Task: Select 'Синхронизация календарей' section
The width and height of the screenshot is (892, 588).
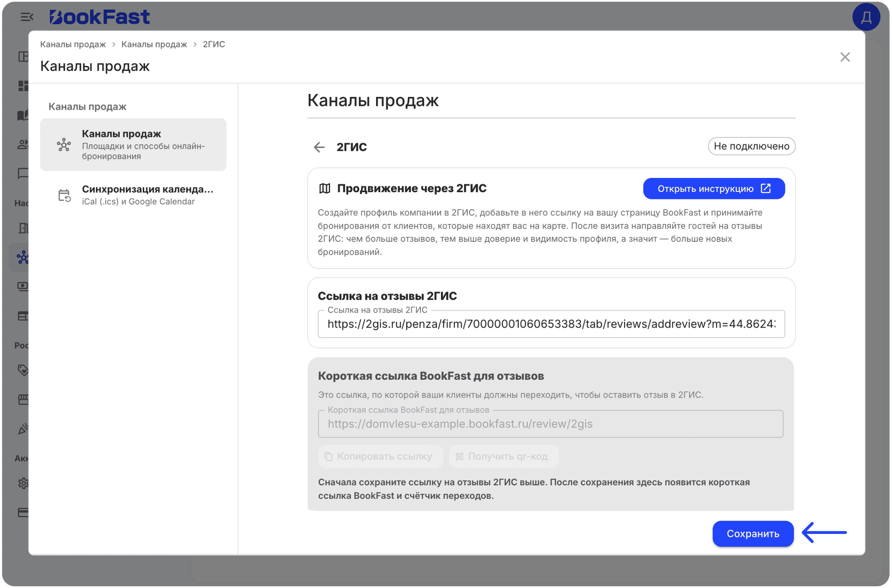Action: pyautogui.click(x=133, y=195)
